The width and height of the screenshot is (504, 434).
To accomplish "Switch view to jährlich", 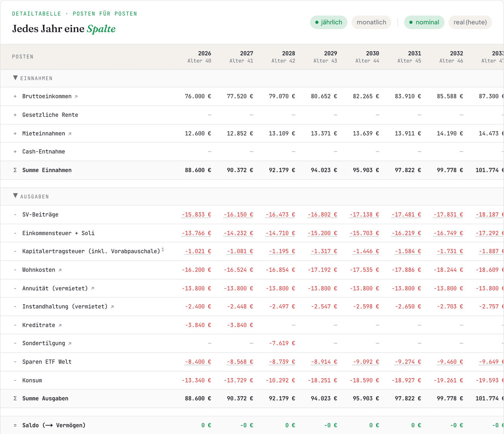I will 329,22.
